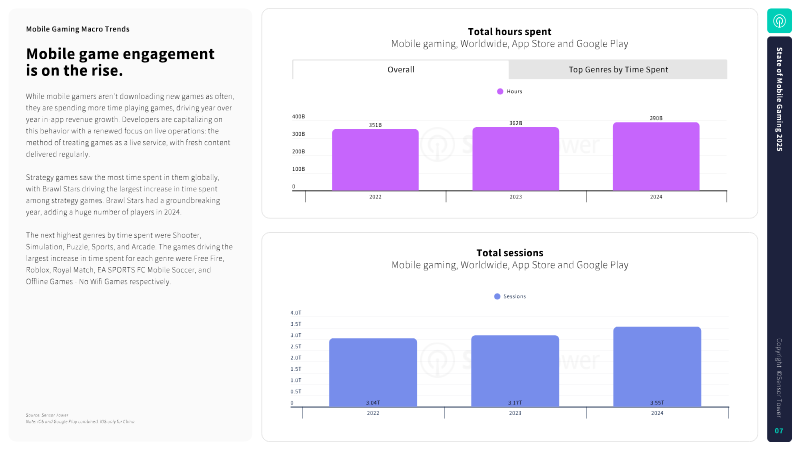The image size is (800, 450).
Task: Click the 2024 sessions bar labeled 3.55T
Action: [x=657, y=367]
